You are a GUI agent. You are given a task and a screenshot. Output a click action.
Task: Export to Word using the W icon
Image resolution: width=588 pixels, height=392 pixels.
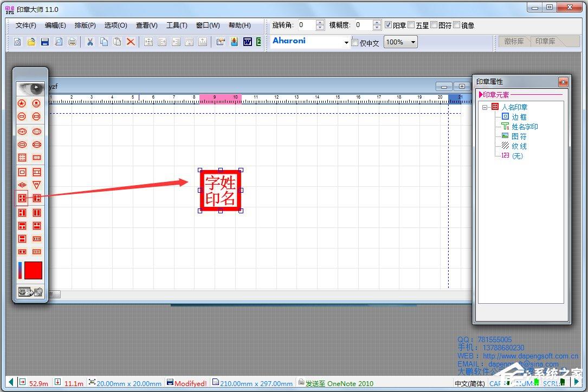(x=248, y=42)
